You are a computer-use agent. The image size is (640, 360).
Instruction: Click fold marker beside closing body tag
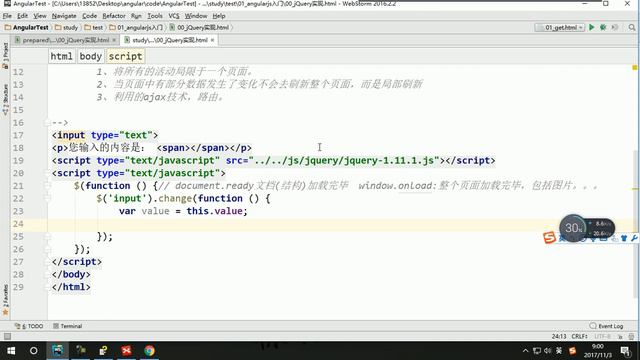47,274
